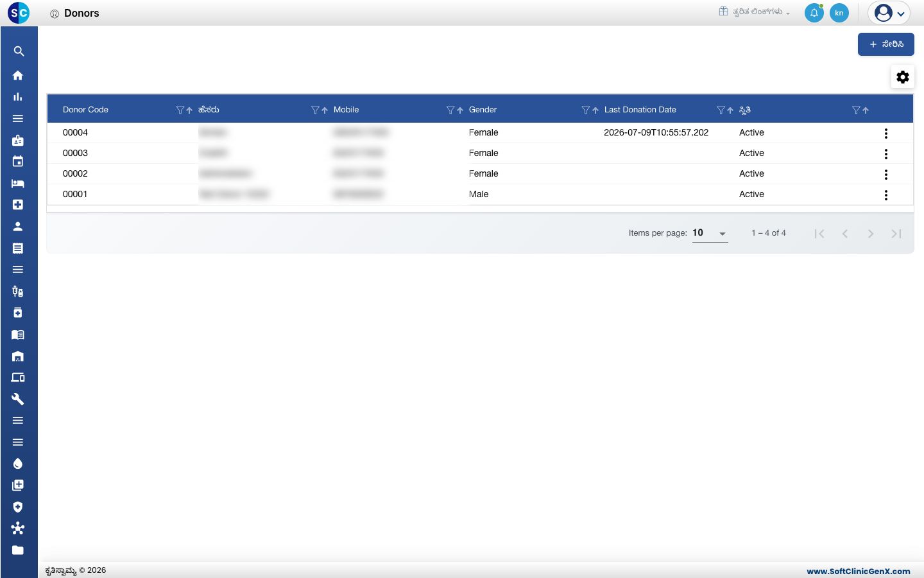The height and width of the screenshot is (578, 924).
Task: Open the calendar icon in sidebar
Action: (x=18, y=161)
